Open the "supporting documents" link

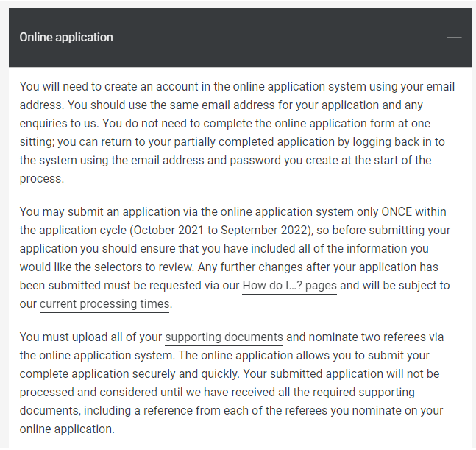pos(224,337)
